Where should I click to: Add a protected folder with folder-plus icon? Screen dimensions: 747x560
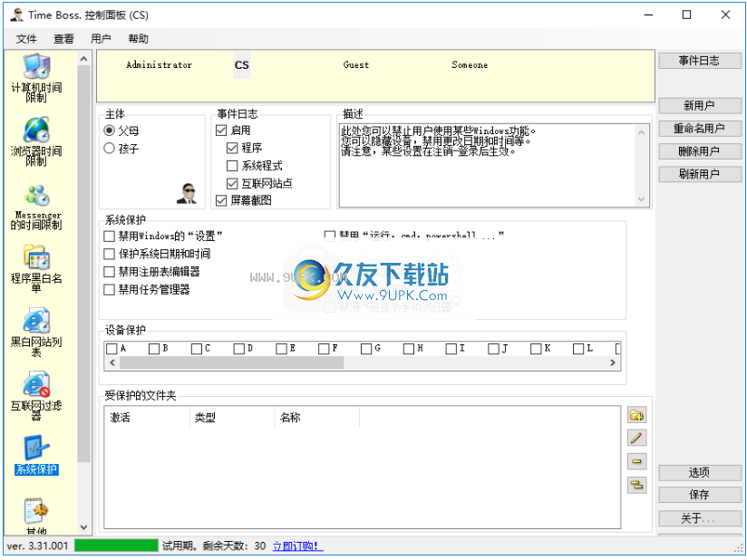click(636, 415)
